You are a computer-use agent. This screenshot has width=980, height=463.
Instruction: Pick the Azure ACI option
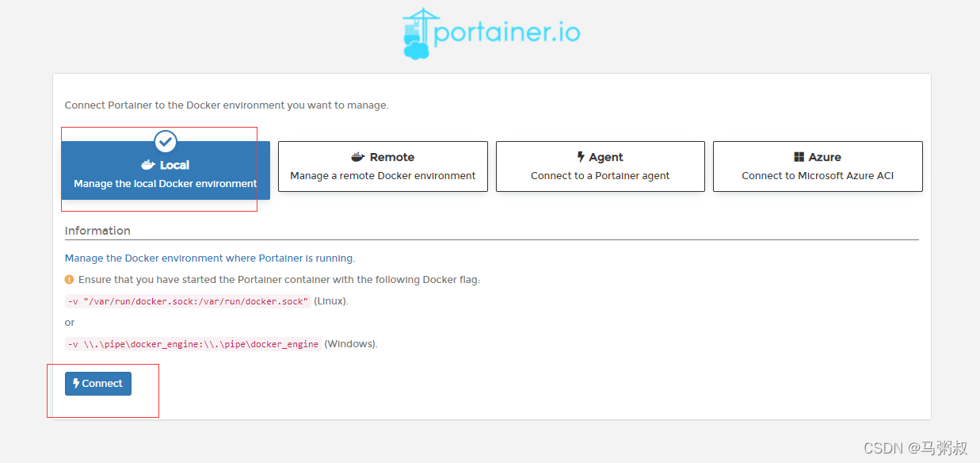coord(818,166)
